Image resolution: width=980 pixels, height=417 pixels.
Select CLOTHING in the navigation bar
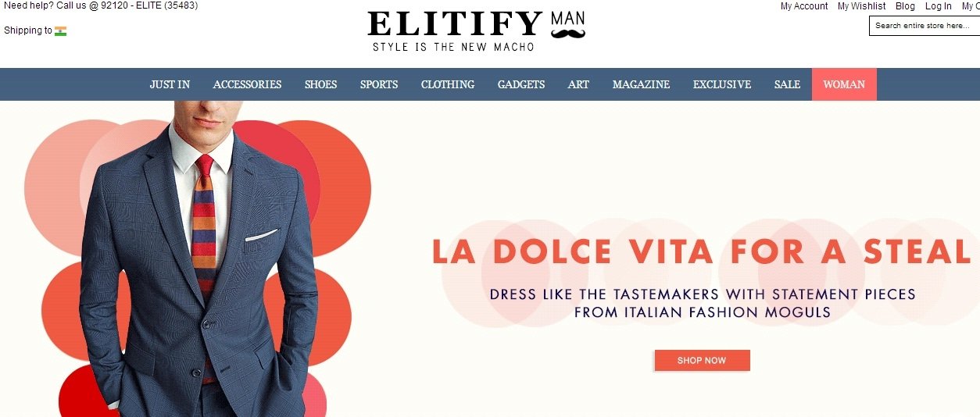(x=448, y=84)
